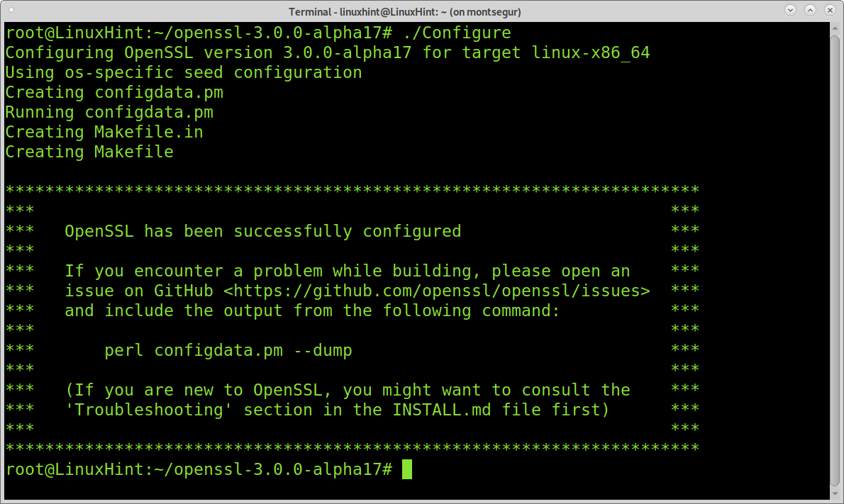
Task: Click the asterisk banner row at top
Action: [x=352, y=189]
